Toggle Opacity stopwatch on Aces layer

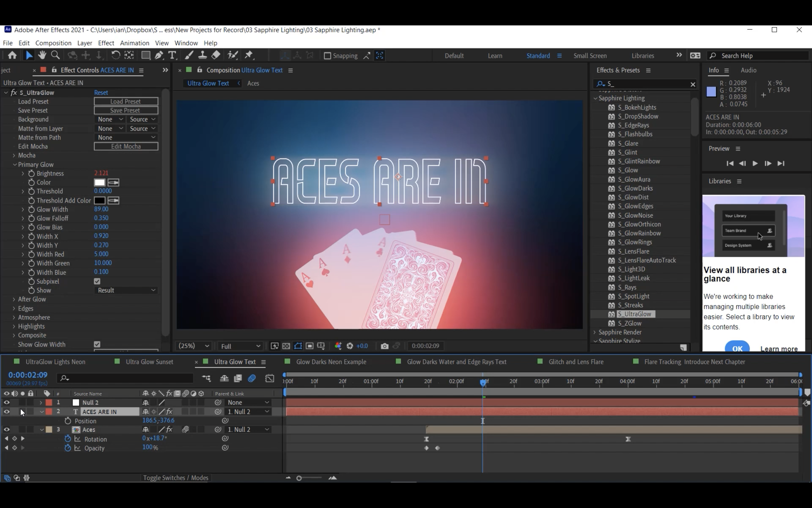[68, 448]
